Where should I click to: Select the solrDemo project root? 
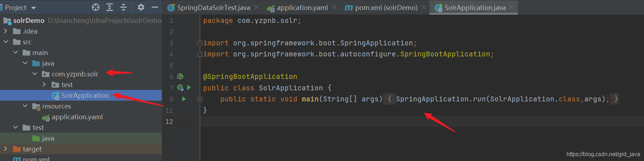point(81,20)
